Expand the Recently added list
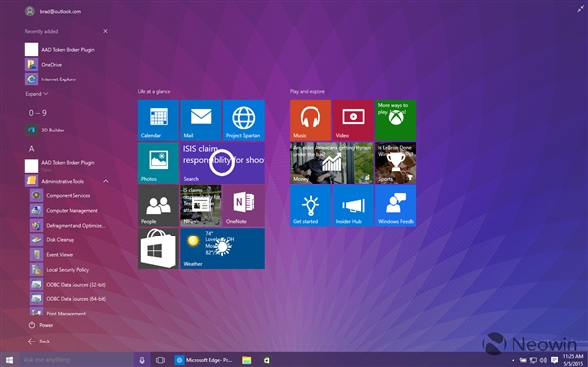The height and width of the screenshot is (367, 588). coord(37,94)
